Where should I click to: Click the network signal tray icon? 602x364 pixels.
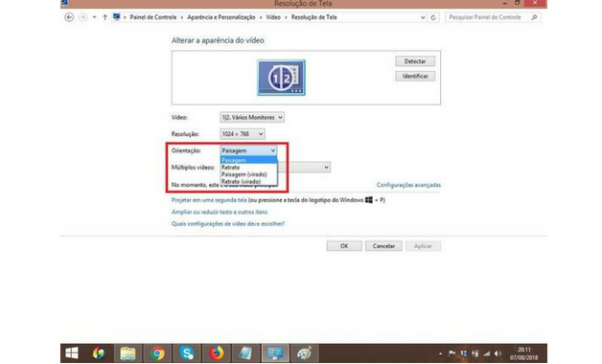[486, 353]
